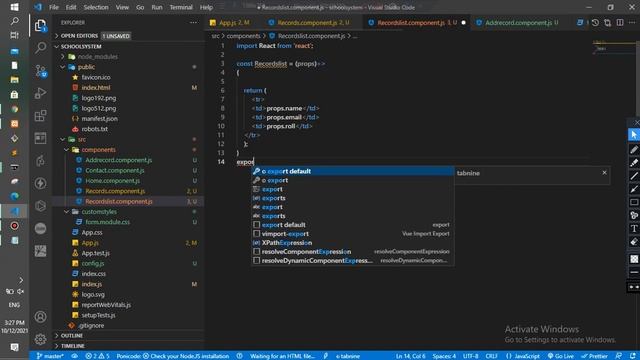Image resolution: width=640 pixels, height=360 pixels.
Task: Select the pen tool in annotation toolbar
Action: [634, 149]
